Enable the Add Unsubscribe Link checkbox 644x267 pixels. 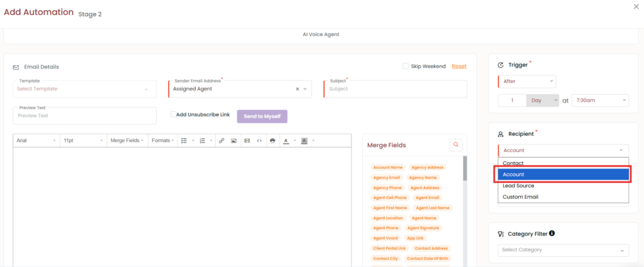(174, 114)
